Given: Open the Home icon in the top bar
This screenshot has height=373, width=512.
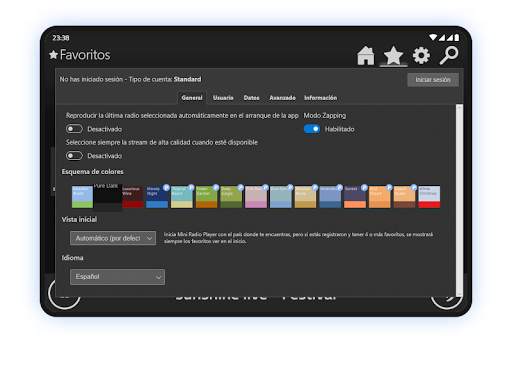Looking at the screenshot, I should coord(366,55).
